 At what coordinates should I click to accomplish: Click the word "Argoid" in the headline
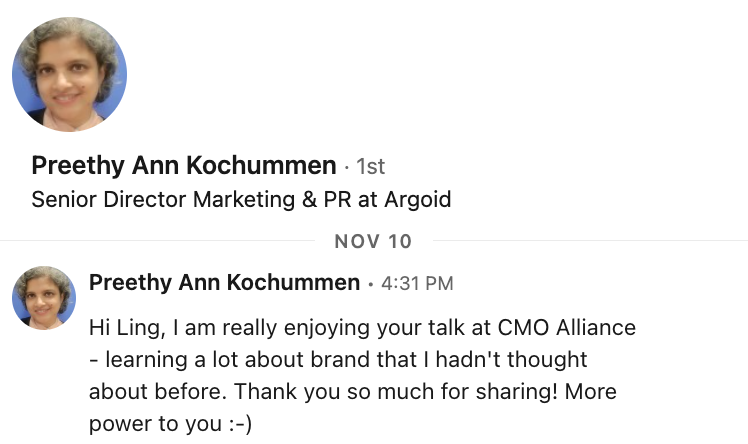422,199
